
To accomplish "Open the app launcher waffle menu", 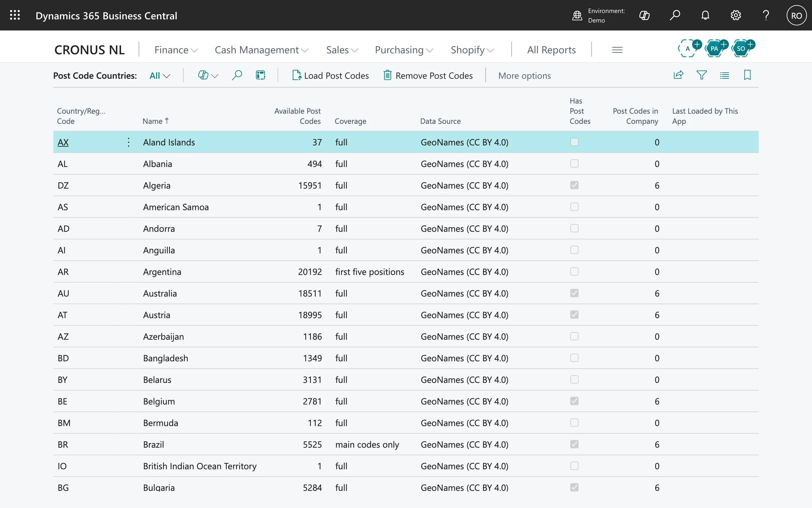I will [x=15, y=15].
